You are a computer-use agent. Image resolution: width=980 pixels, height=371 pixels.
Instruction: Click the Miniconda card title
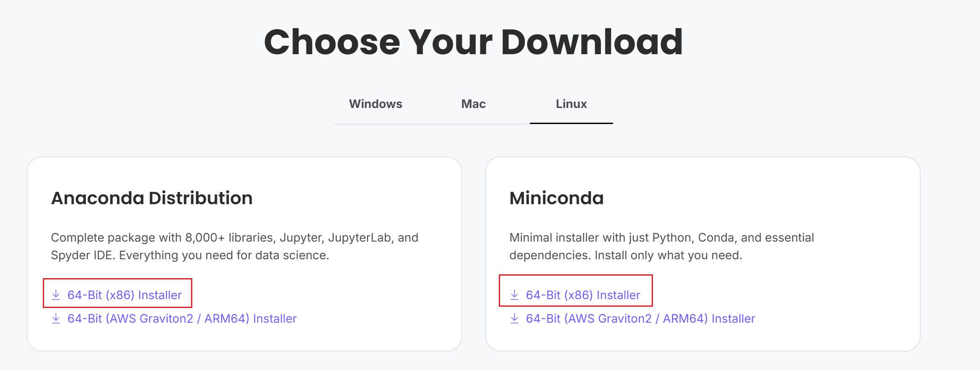556,198
